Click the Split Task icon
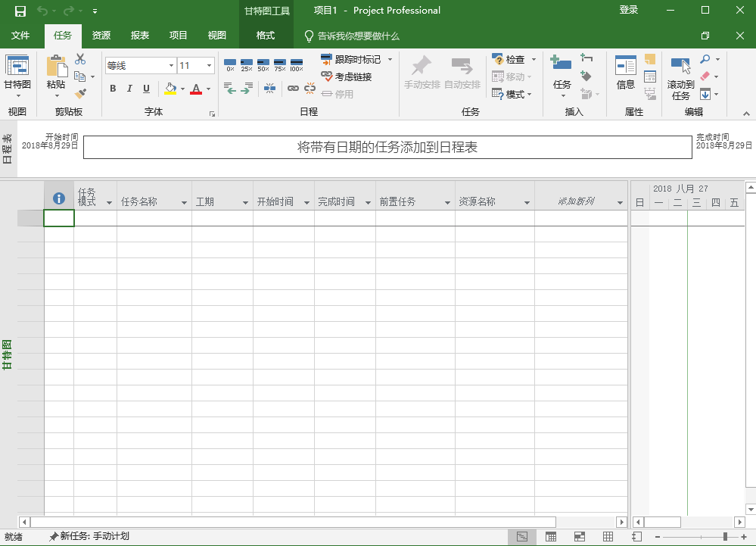 pos(269,88)
